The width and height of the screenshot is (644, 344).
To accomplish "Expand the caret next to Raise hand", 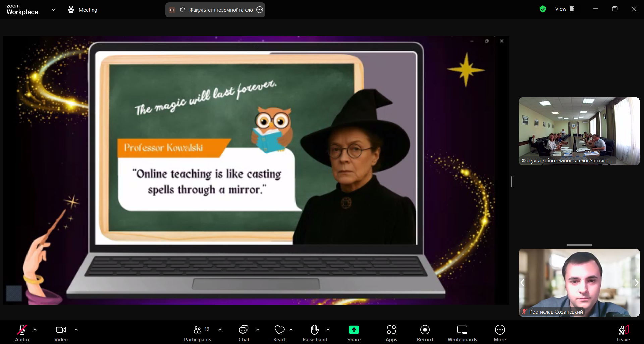I will (328, 330).
